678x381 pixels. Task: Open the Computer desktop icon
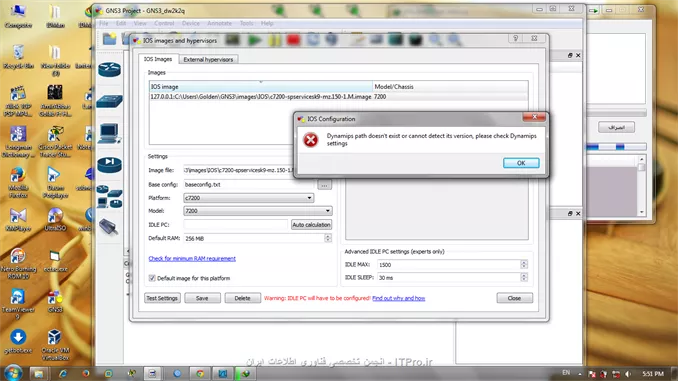(18, 16)
